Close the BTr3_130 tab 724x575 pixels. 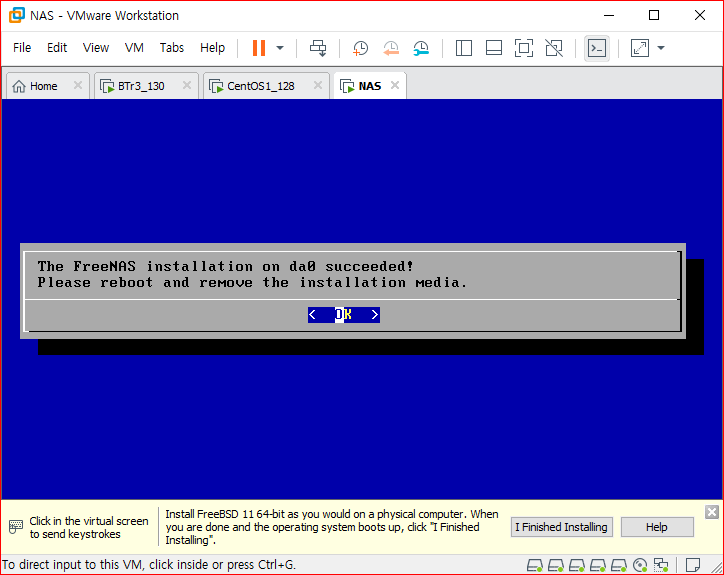tap(187, 85)
